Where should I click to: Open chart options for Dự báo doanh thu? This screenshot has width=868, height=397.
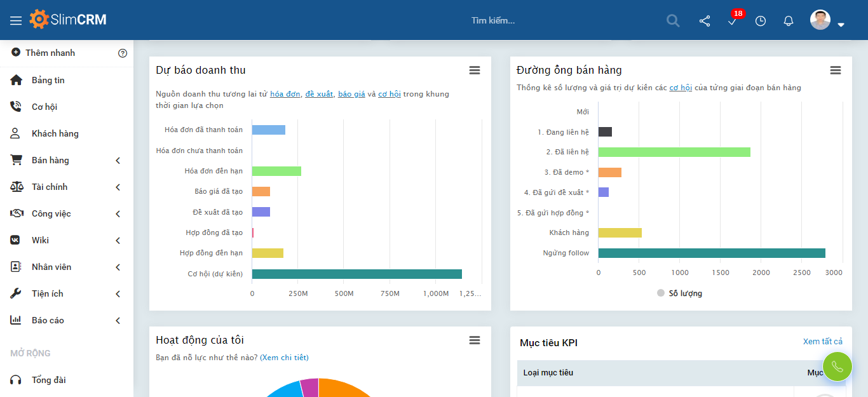point(475,71)
